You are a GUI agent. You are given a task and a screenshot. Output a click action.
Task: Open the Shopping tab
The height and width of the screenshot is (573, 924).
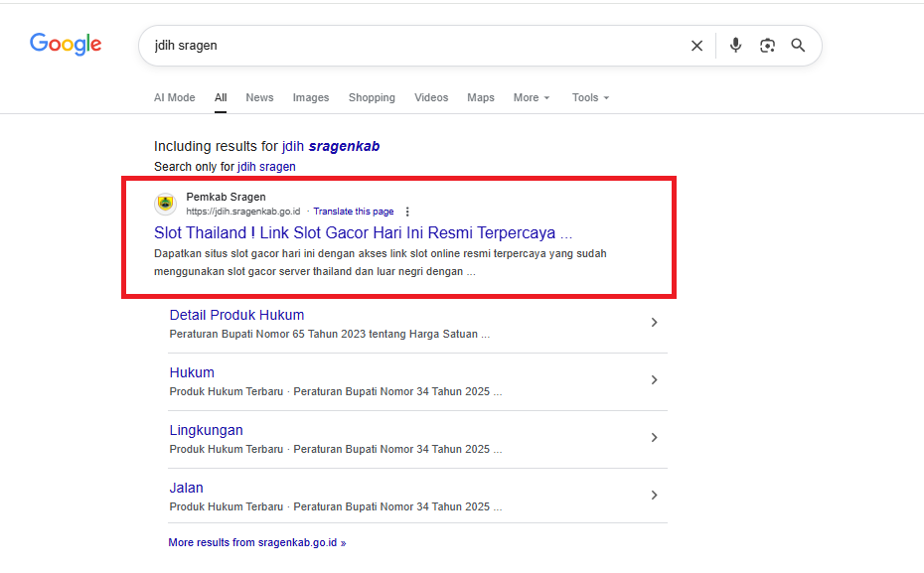pyautogui.click(x=372, y=97)
